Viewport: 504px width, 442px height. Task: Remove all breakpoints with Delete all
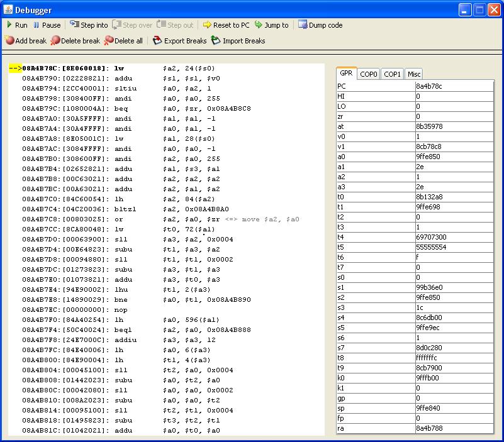point(123,41)
